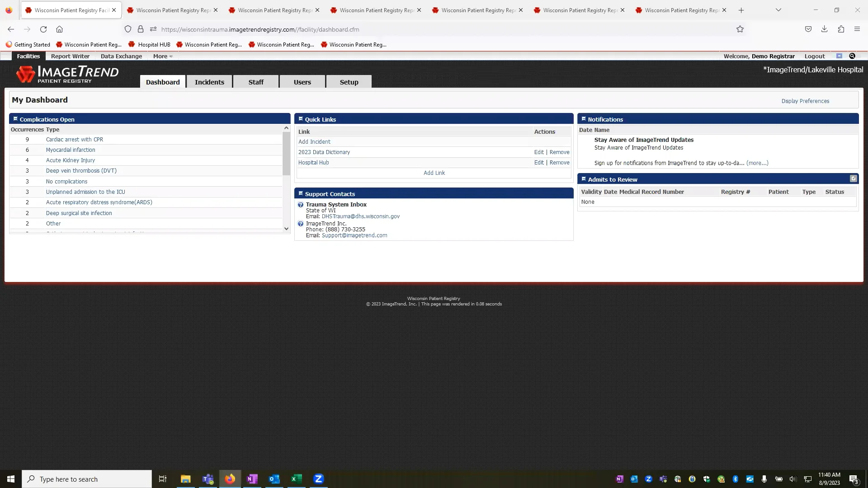Open the Firefox application menu
Viewport: 868px width, 488px height.
857,29
